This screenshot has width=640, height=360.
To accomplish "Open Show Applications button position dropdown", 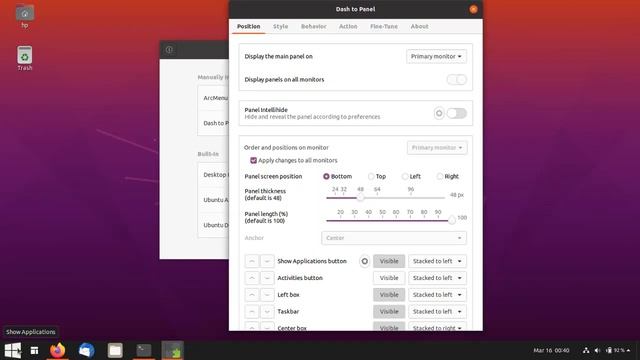I will pyautogui.click(x=437, y=261).
